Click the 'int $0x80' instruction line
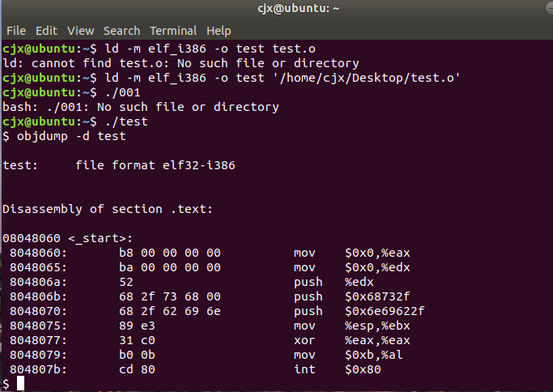This screenshot has height=392, width=553. point(195,369)
